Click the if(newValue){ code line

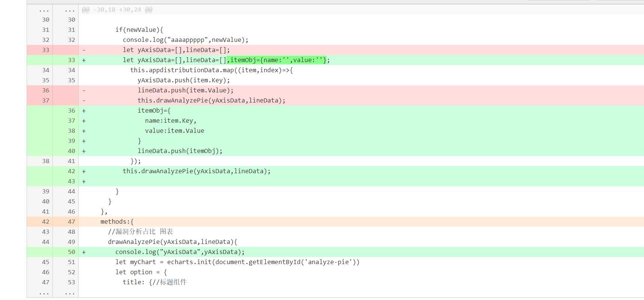(139, 30)
